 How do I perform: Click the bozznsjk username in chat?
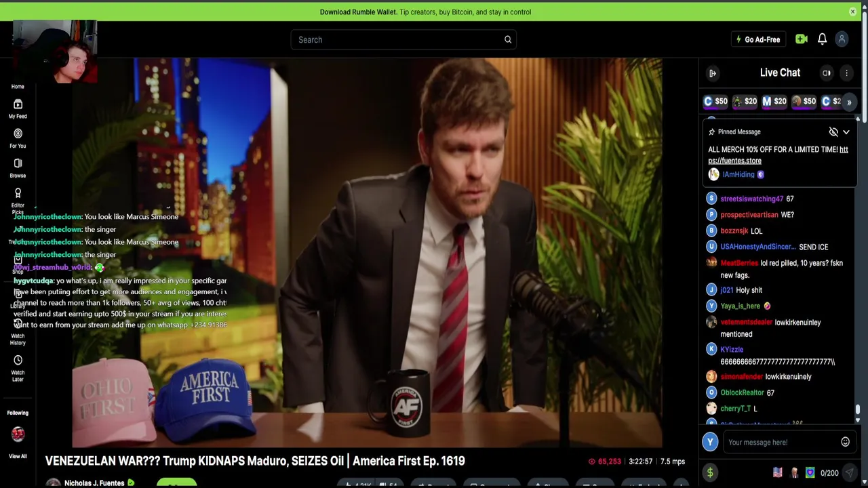point(734,231)
